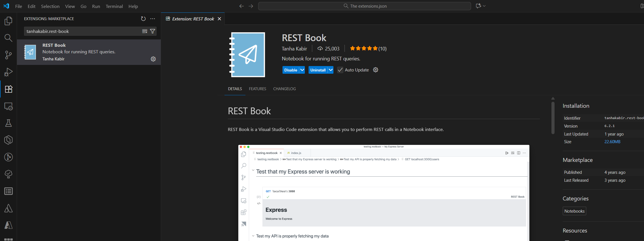Open the Help menu
Image resolution: width=644 pixels, height=241 pixels.
click(x=133, y=6)
